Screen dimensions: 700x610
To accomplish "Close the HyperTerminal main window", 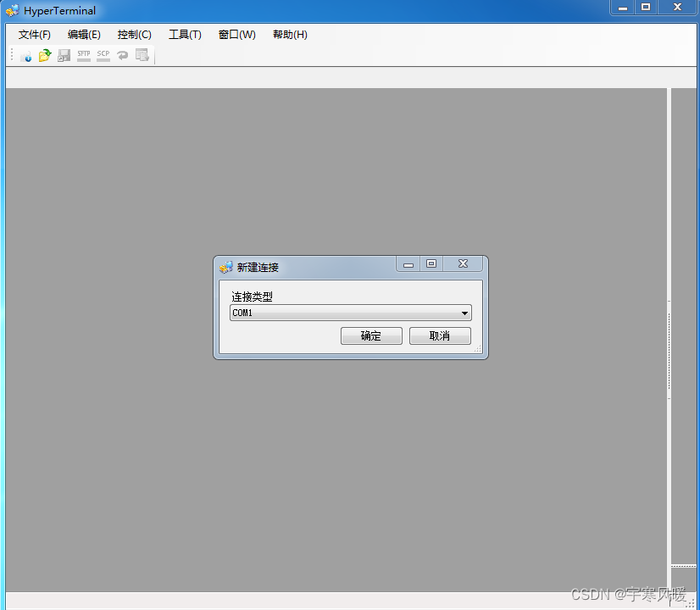I will 677,7.
